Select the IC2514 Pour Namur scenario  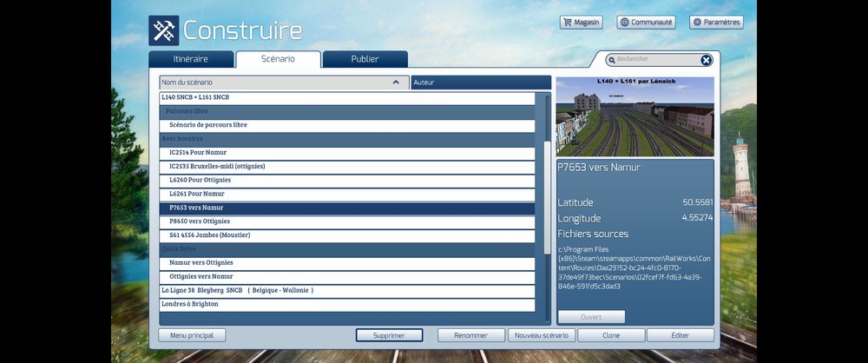point(347,152)
